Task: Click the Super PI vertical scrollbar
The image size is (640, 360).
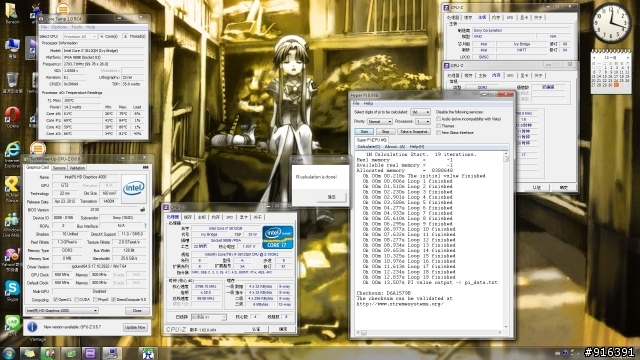Action: pos(506,240)
